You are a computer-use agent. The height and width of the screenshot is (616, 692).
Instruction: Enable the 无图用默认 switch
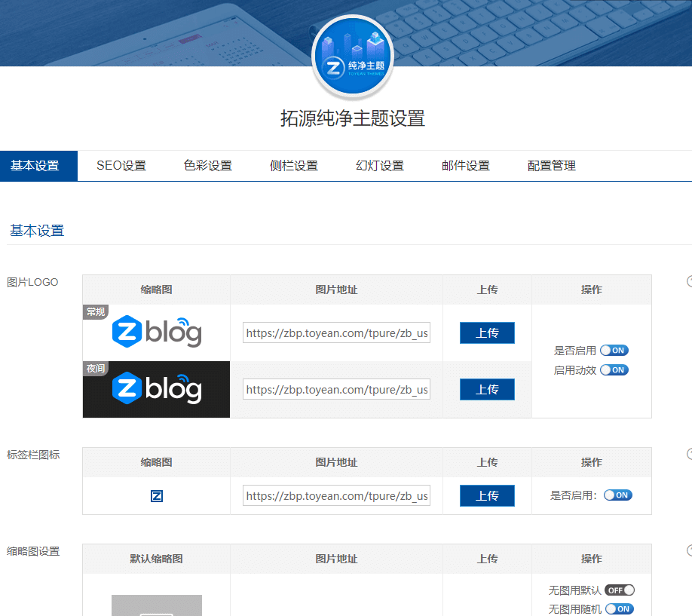(x=618, y=590)
